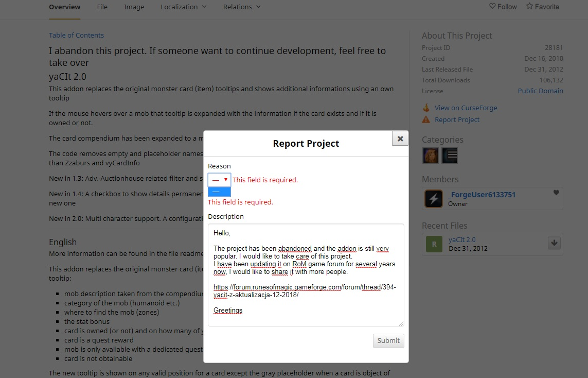Click the Follow heart icon
Screen dimensions: 588x378
tap(492, 6)
